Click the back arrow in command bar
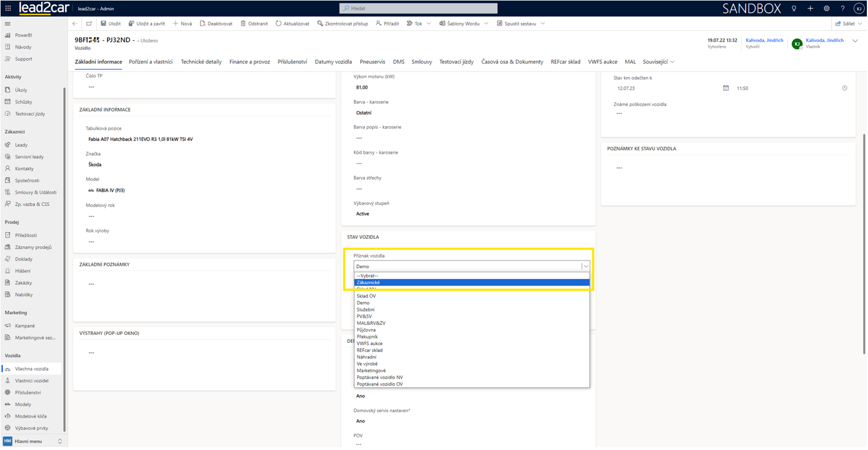Viewport: 868px width, 450px height. 75,23
